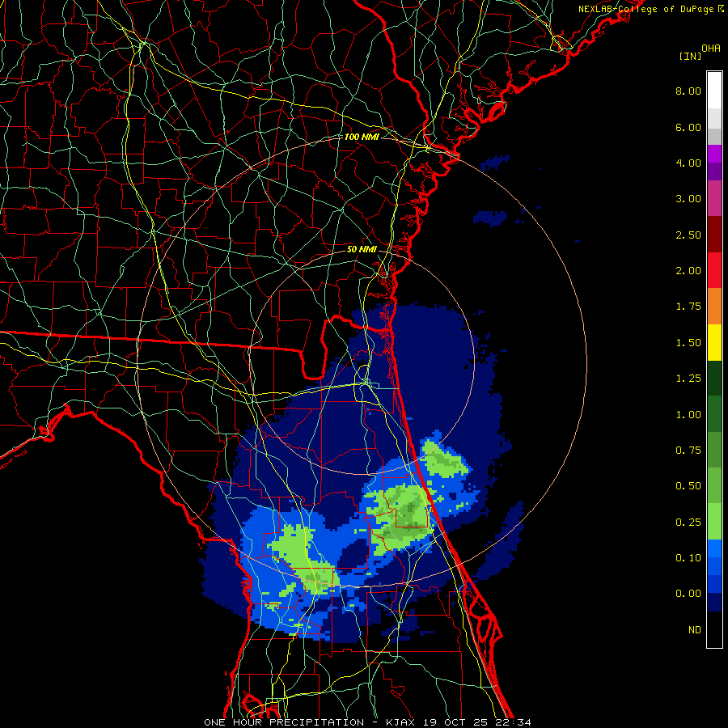Click the '6.00' legend value

point(688,127)
